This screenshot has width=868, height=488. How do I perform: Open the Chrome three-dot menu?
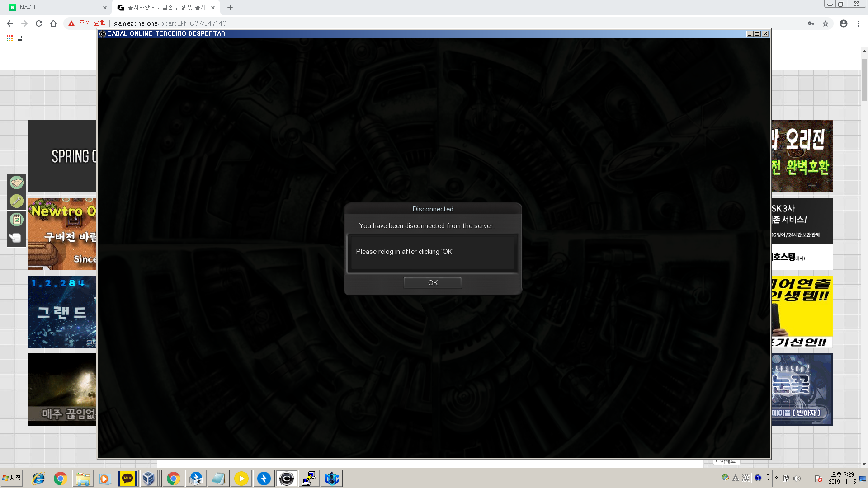click(x=858, y=23)
